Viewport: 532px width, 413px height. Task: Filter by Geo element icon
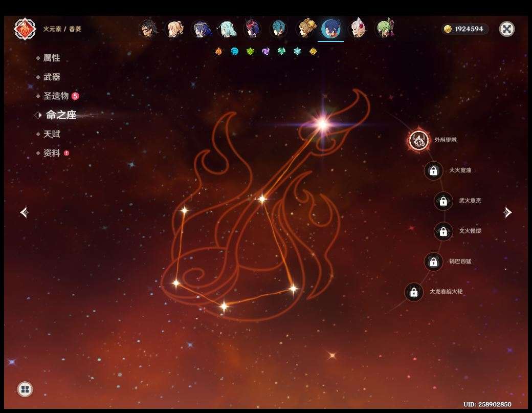pyautogui.click(x=313, y=51)
